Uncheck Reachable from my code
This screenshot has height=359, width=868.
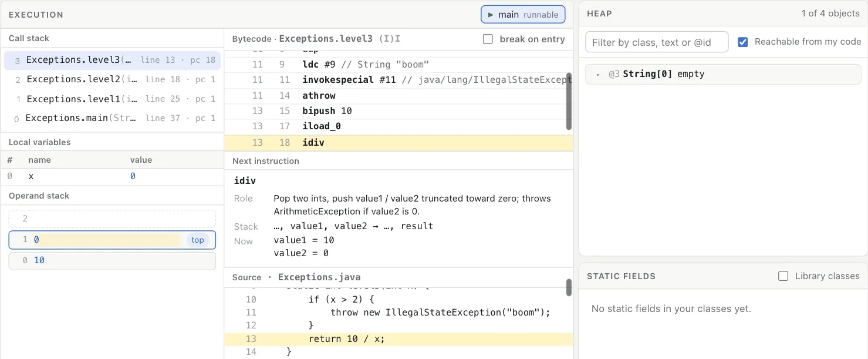point(742,42)
